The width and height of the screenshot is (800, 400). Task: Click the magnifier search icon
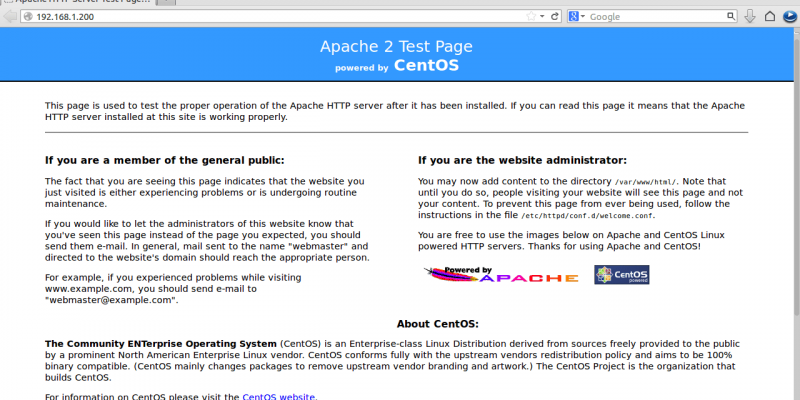click(731, 16)
